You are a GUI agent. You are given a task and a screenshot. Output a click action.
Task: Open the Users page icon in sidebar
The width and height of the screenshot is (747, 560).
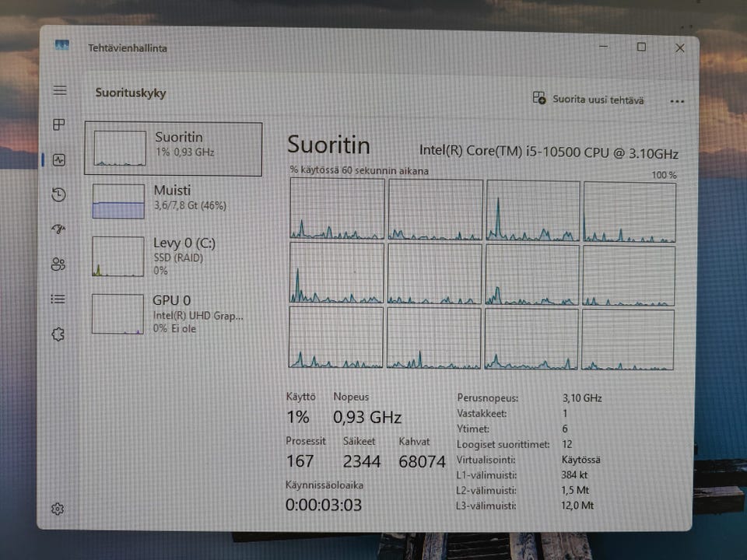tap(58, 264)
